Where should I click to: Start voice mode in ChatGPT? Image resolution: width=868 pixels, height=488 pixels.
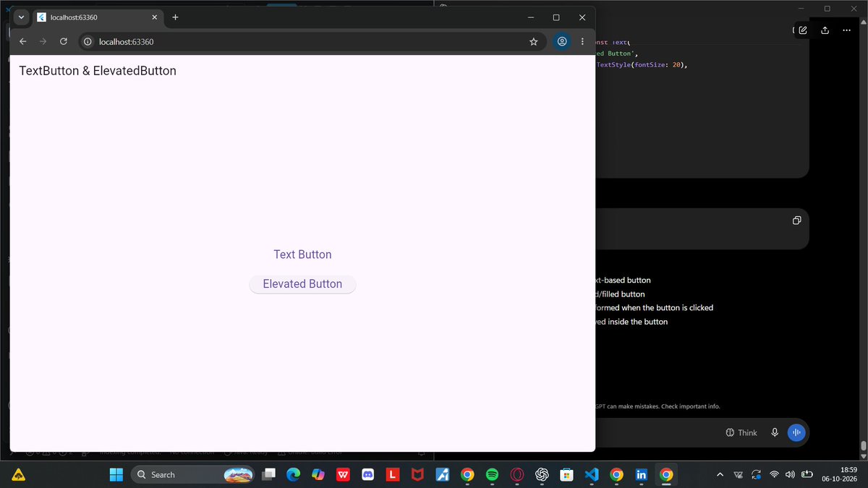click(x=796, y=432)
